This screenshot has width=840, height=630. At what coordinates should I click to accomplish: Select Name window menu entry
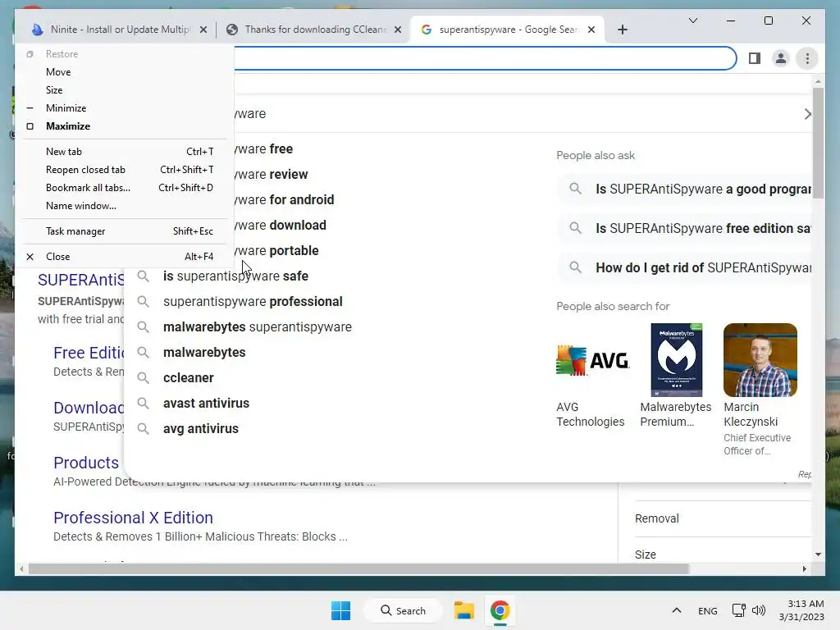coord(125,206)
